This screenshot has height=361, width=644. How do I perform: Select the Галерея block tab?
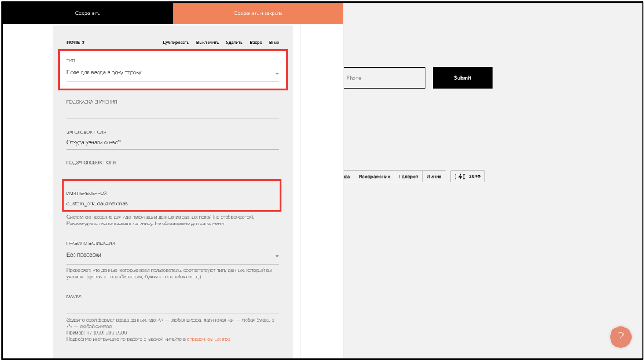coord(408,177)
